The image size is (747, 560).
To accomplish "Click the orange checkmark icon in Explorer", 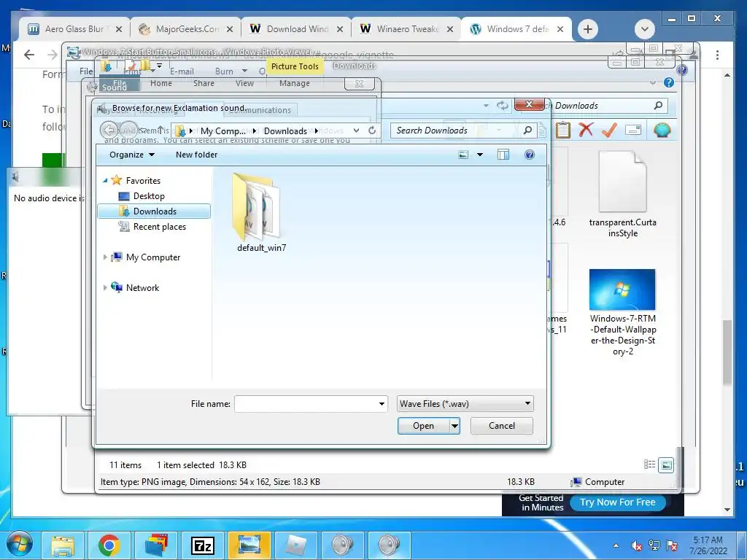I will (x=609, y=130).
